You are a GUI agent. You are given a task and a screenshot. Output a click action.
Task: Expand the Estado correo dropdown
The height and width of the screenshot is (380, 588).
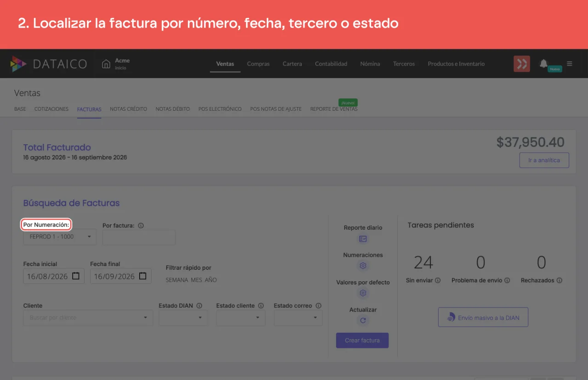coord(298,318)
